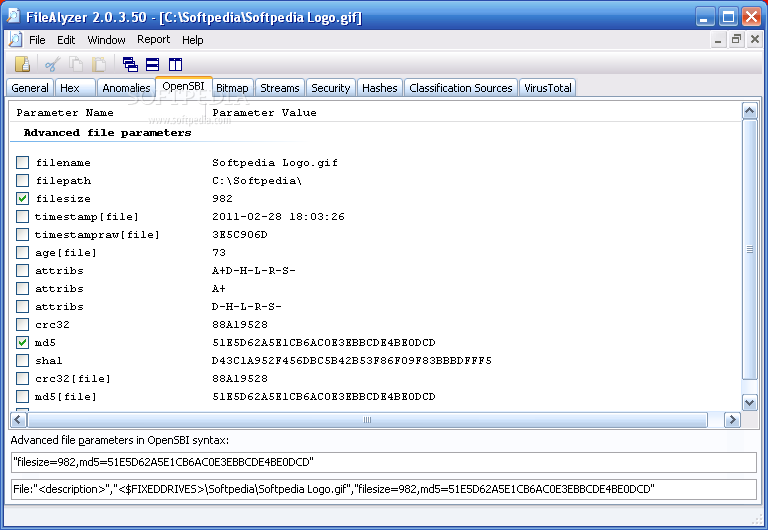Open the Window menu
The image size is (768, 530).
tap(106, 40)
